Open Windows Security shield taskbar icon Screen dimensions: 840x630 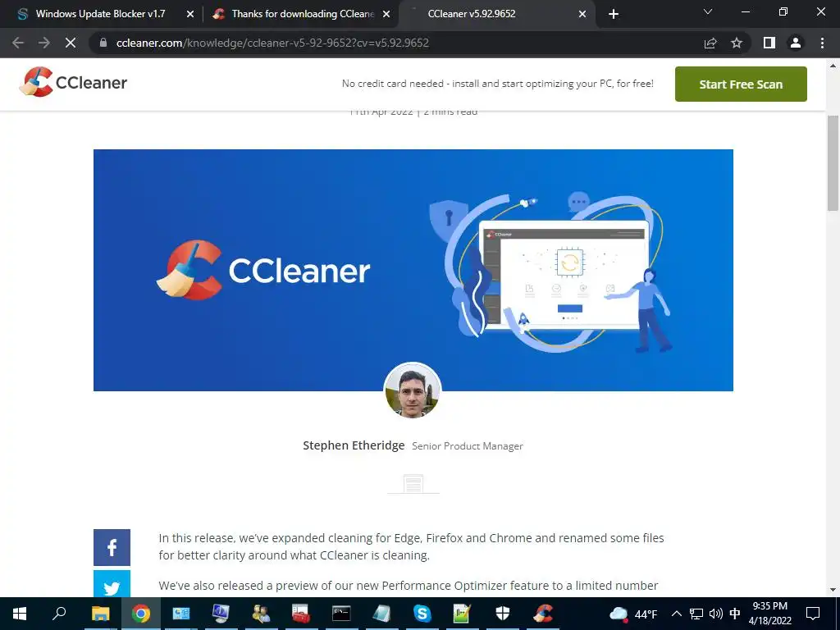pyautogui.click(x=503, y=614)
